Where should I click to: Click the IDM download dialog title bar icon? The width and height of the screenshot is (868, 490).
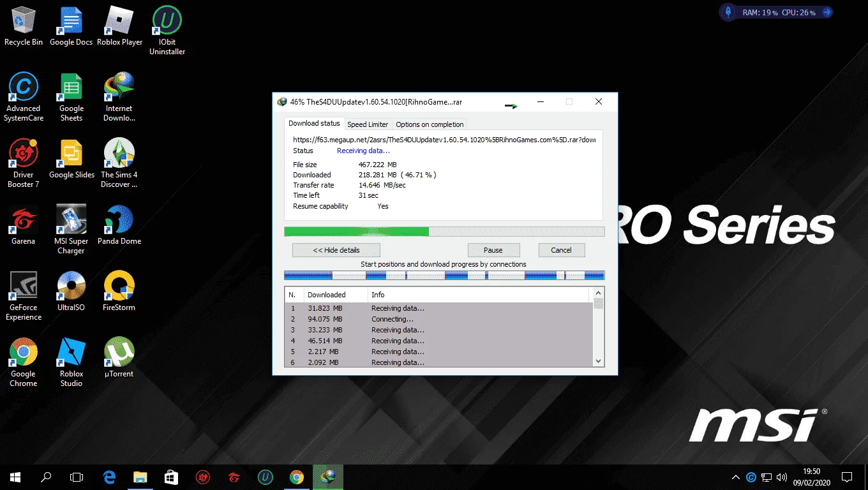click(282, 101)
